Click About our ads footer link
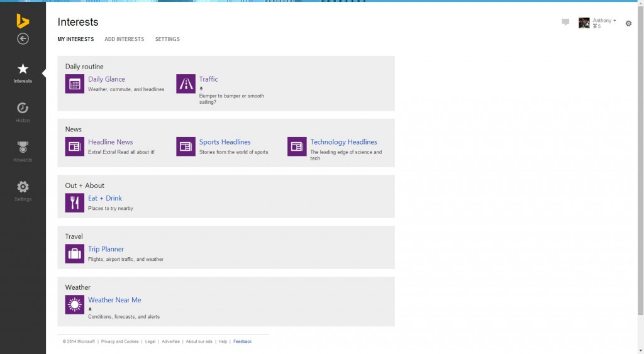The height and width of the screenshot is (354, 644). coord(199,341)
